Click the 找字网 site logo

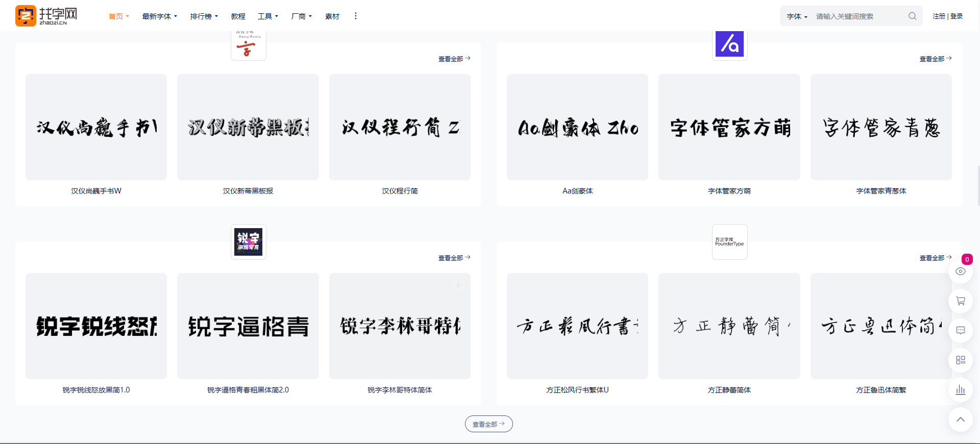click(46, 16)
